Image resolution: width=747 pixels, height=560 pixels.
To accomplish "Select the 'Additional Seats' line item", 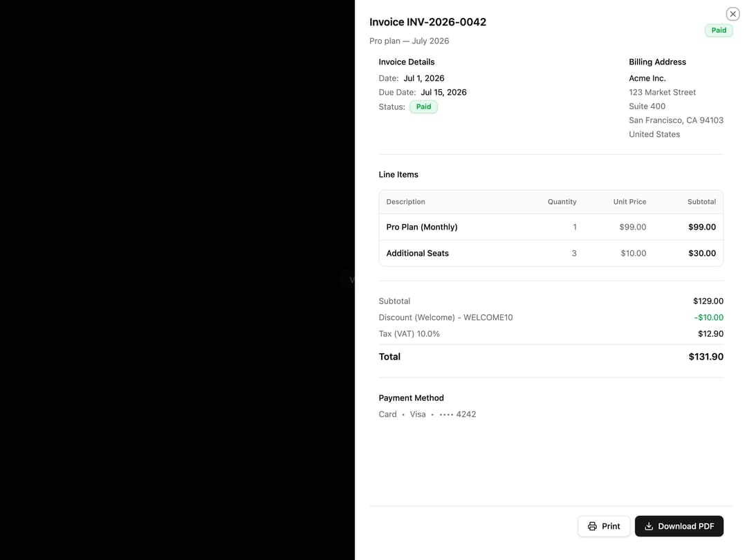I will (417, 253).
